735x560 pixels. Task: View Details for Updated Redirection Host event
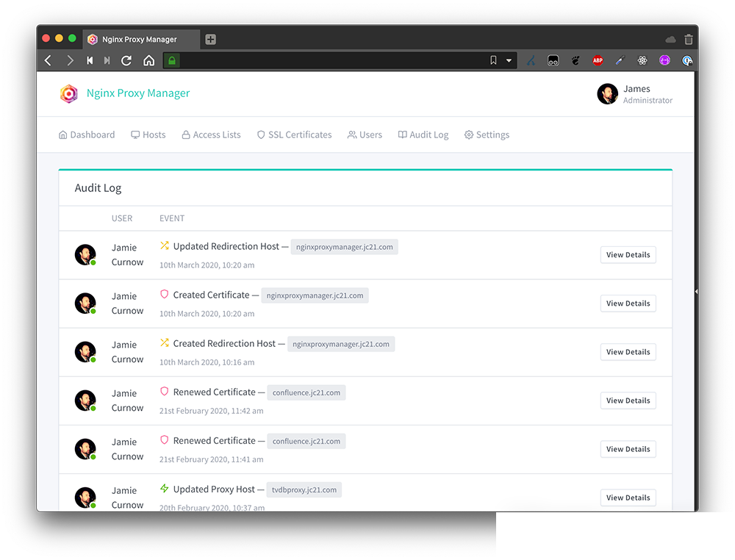tap(628, 255)
